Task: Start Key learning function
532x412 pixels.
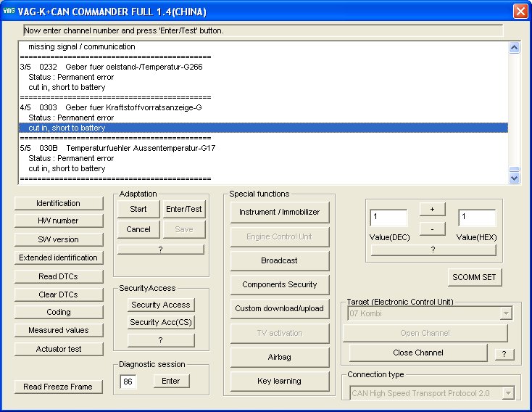Action: pos(280,381)
